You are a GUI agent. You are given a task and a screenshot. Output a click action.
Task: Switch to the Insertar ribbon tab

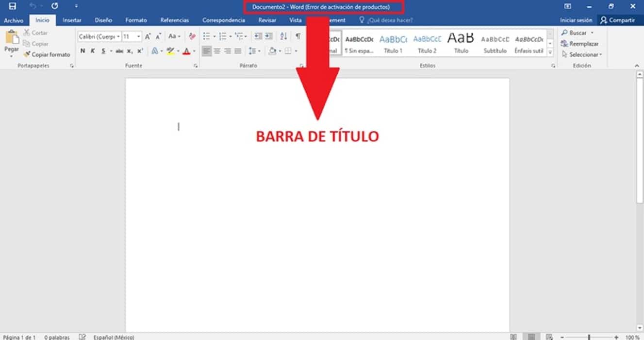(x=72, y=20)
